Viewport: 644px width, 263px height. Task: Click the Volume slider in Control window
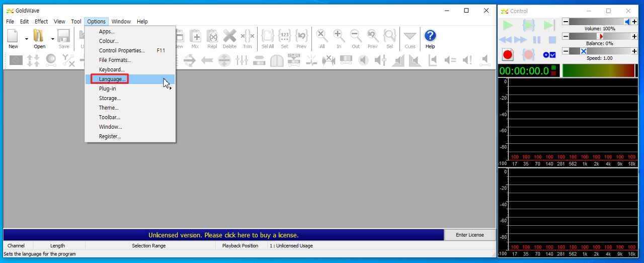point(600,22)
